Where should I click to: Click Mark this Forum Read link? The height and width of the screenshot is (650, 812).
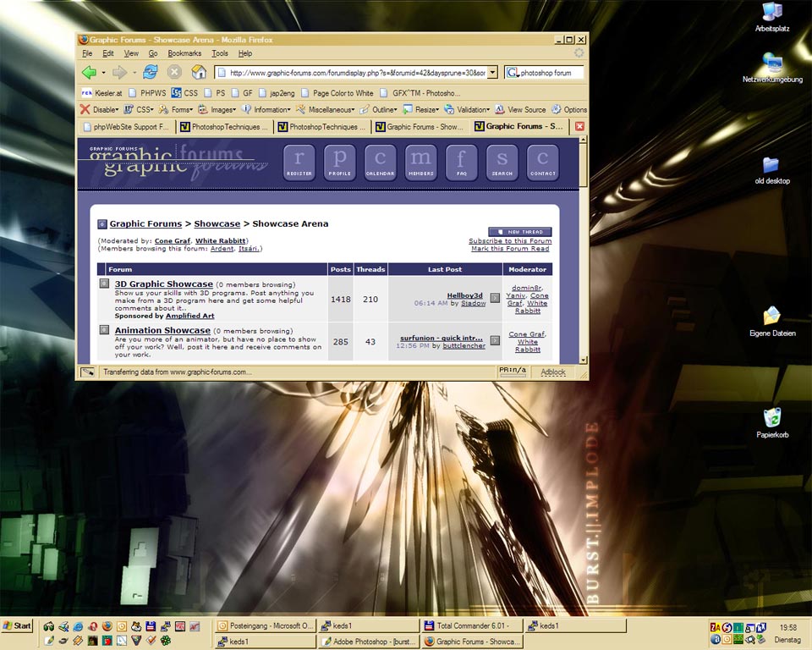click(510, 249)
